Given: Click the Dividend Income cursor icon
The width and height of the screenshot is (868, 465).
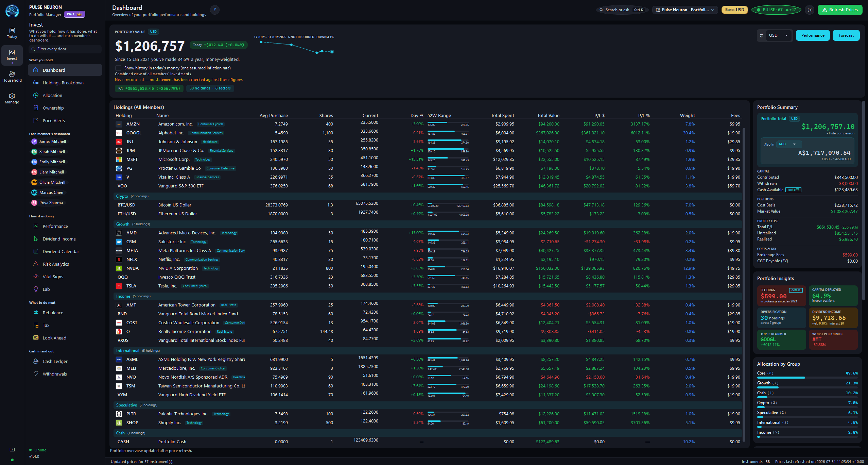Looking at the screenshot, I should [36, 239].
